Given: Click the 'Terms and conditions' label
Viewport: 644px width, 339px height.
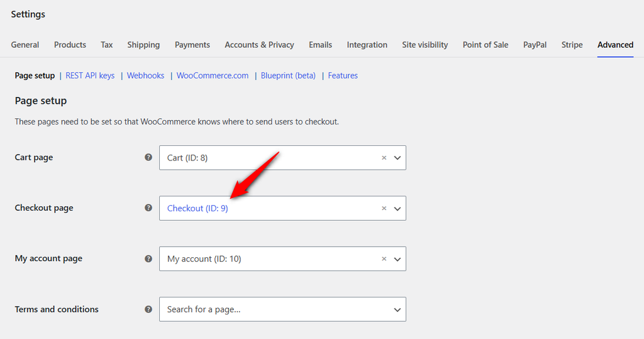Looking at the screenshot, I should (57, 309).
